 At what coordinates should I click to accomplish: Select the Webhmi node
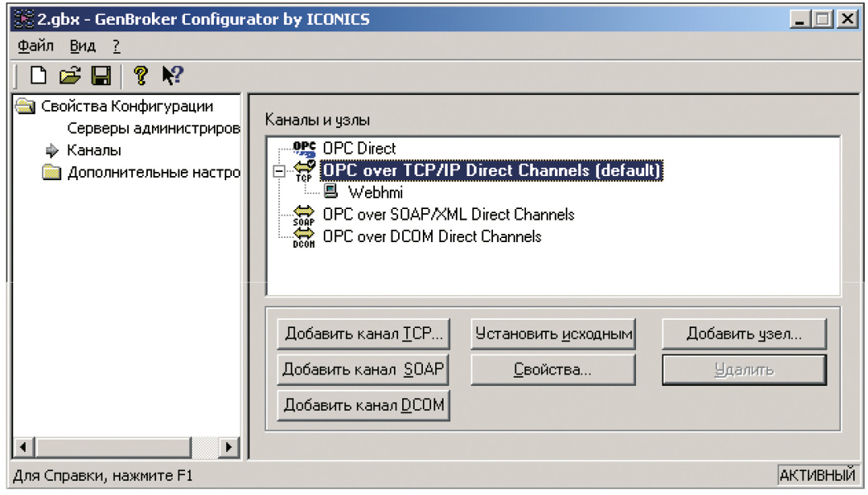pyautogui.click(x=375, y=192)
